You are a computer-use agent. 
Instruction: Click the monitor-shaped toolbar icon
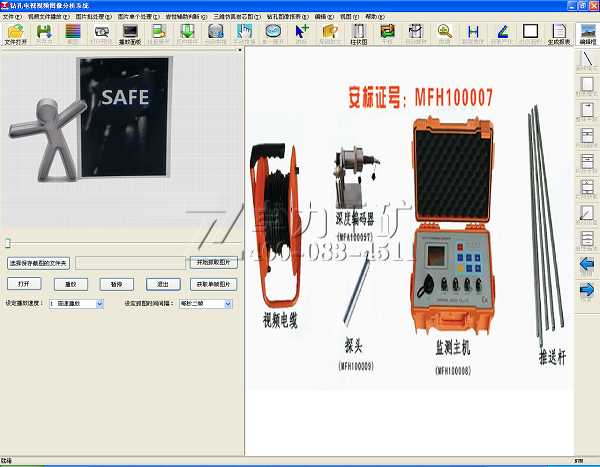point(128,34)
